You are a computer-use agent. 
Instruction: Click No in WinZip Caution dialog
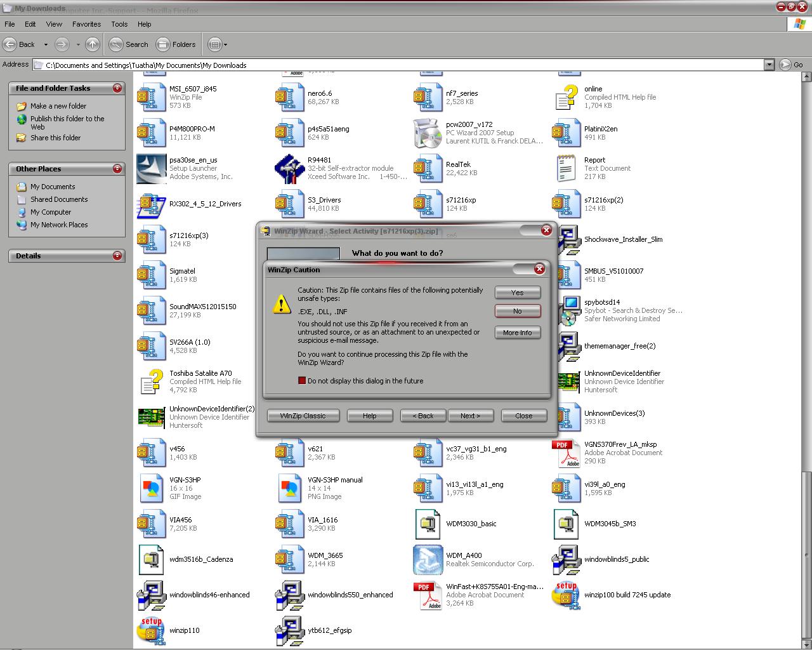[518, 311]
